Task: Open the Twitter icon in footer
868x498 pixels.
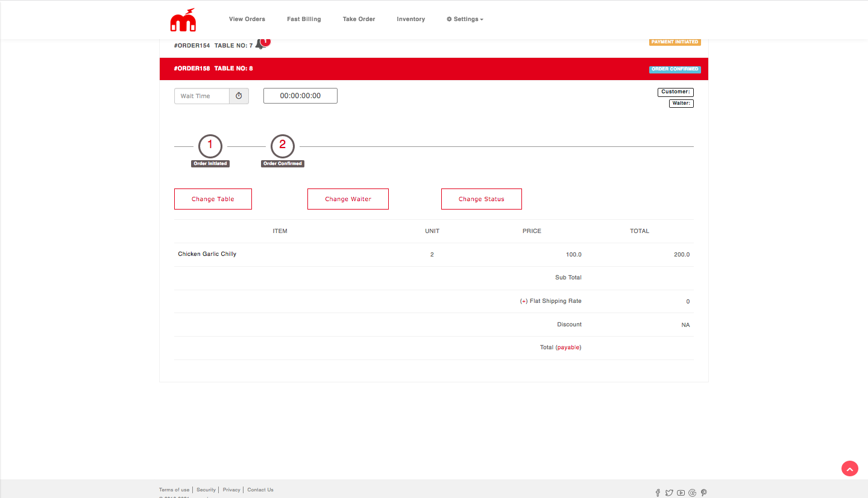Action: [669, 493]
